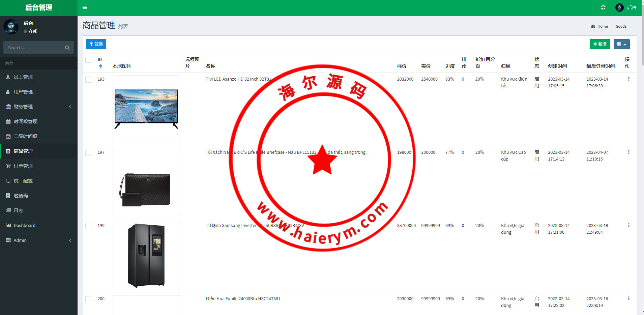Click the hamburger sidebar toggle icon
Viewport: 644px width, 315px height.
point(85,7)
